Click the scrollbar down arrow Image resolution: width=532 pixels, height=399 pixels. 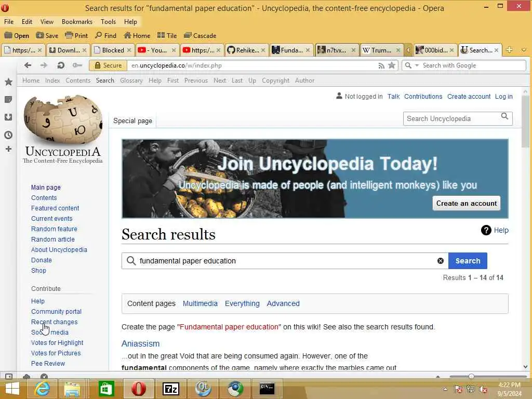point(526,366)
